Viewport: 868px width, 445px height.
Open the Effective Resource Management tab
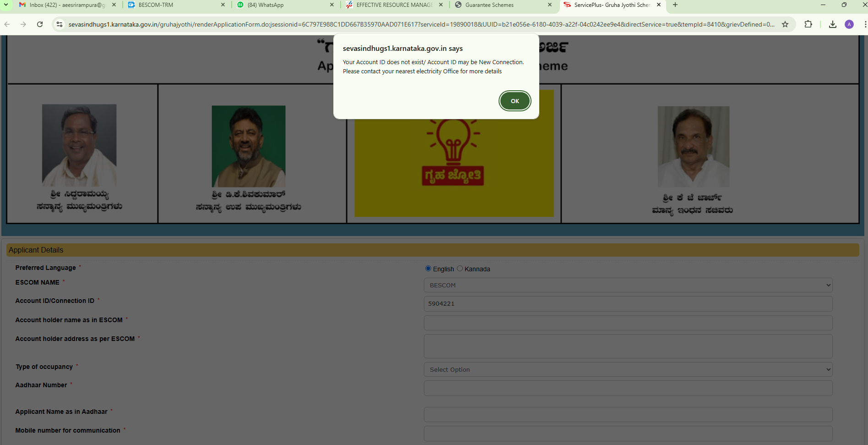394,5
